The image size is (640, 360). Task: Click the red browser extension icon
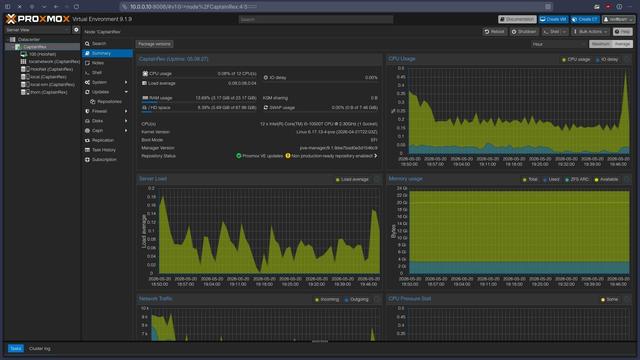point(608,7)
